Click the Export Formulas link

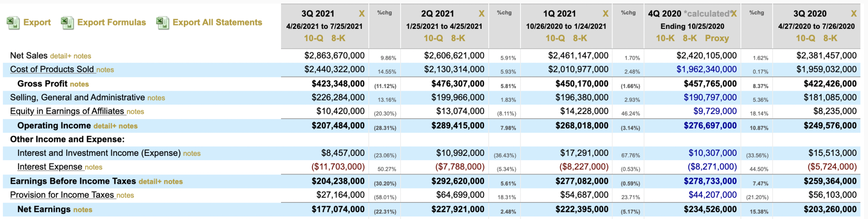pos(111,22)
